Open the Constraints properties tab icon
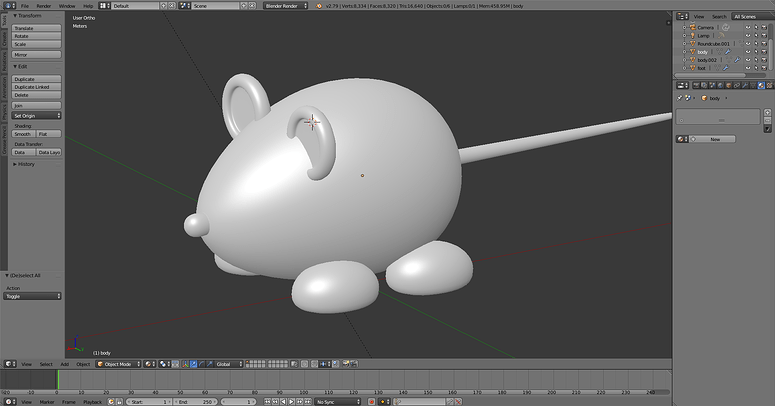775x406 pixels. pos(736,85)
